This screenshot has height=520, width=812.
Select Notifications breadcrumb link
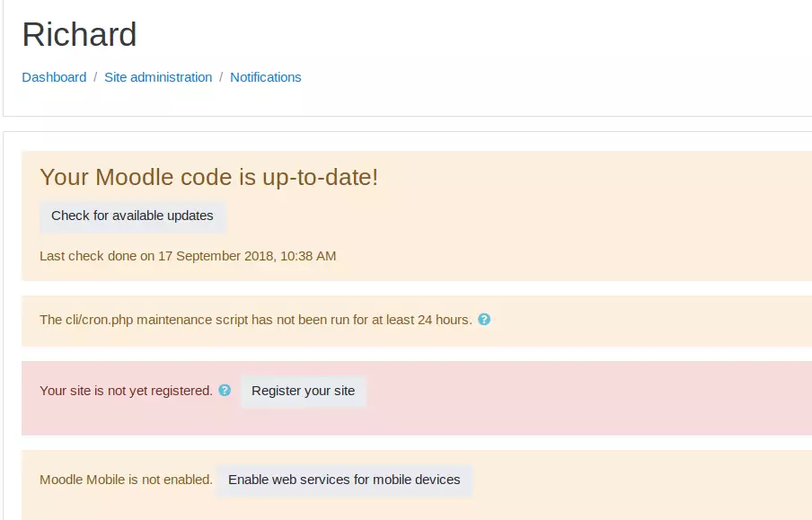click(266, 77)
